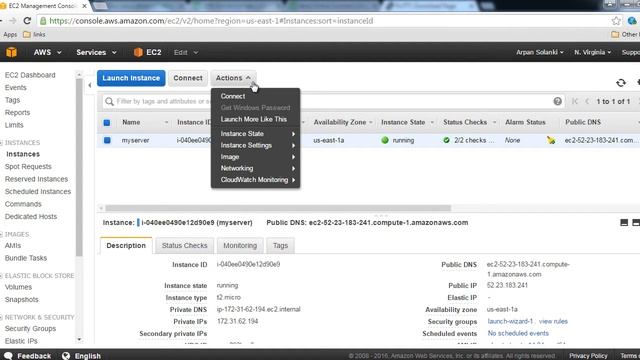
Task: Expand the Networking submenu
Action: coord(257,168)
